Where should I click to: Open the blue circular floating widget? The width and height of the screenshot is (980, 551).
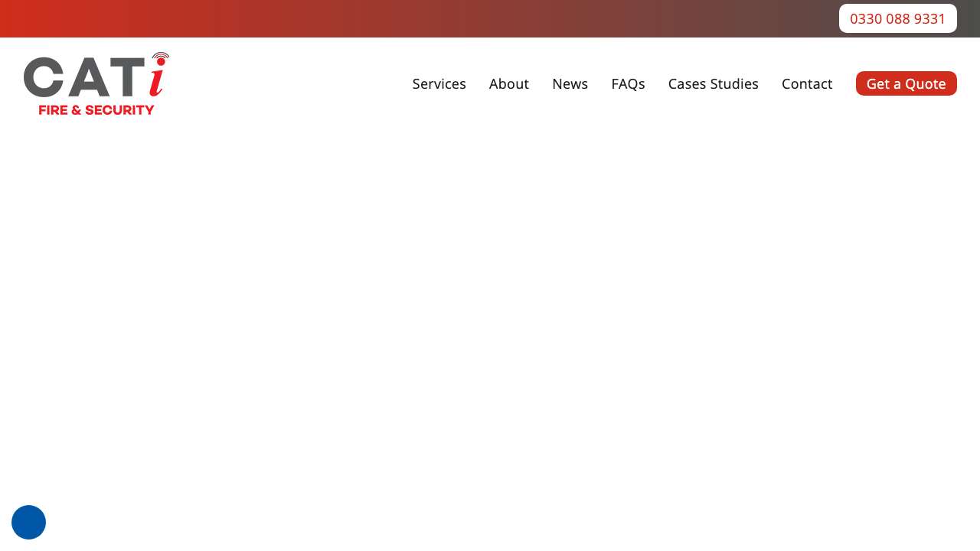coord(28,522)
